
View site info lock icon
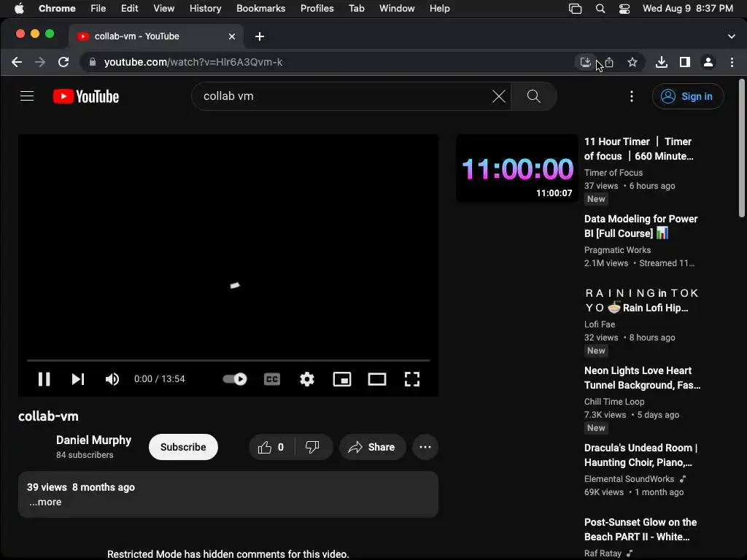pyautogui.click(x=93, y=62)
